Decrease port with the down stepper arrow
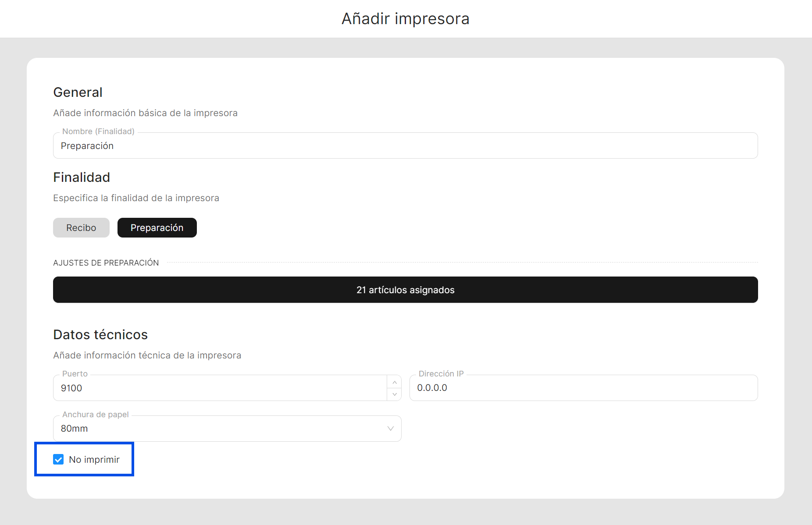812x525 pixels. [394, 394]
